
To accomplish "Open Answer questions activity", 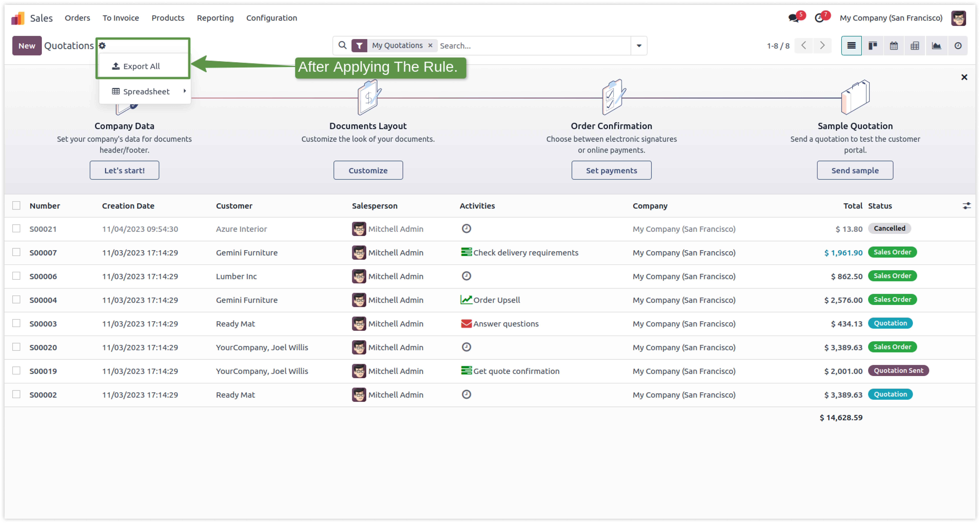I will pos(500,324).
